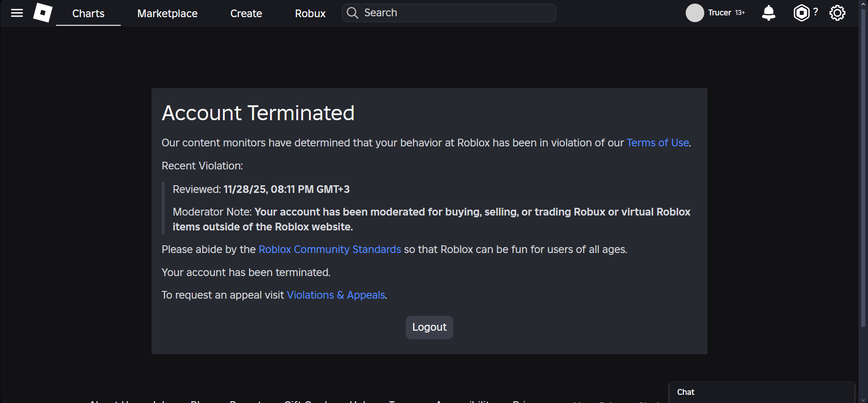Open the settings gear icon
The image size is (868, 403).
(x=837, y=13)
